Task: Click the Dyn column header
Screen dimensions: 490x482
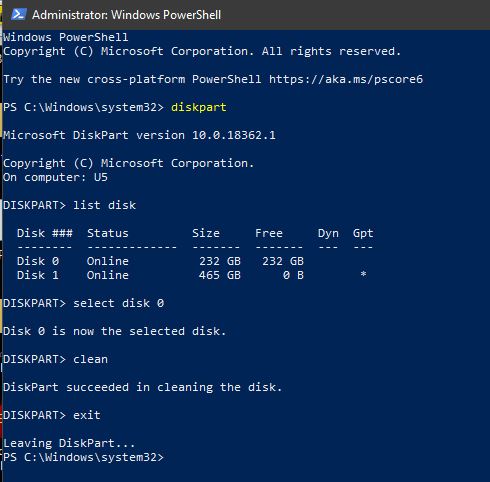Action: pos(328,233)
